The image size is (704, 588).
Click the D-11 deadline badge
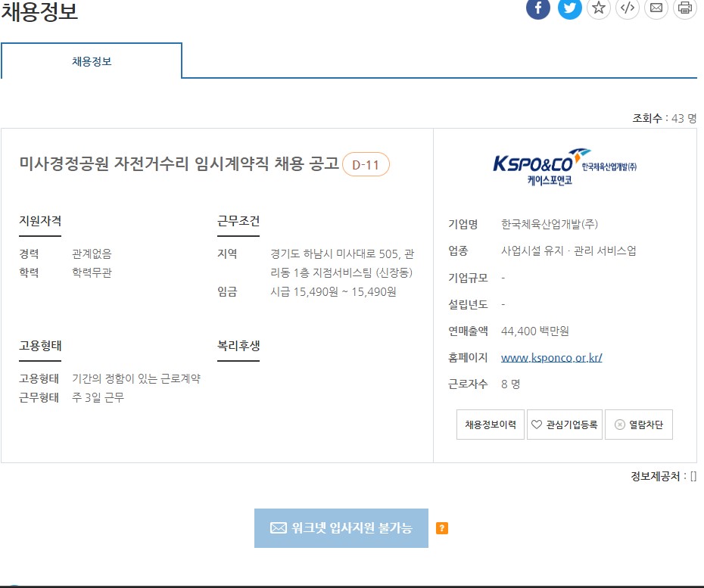pyautogui.click(x=366, y=165)
